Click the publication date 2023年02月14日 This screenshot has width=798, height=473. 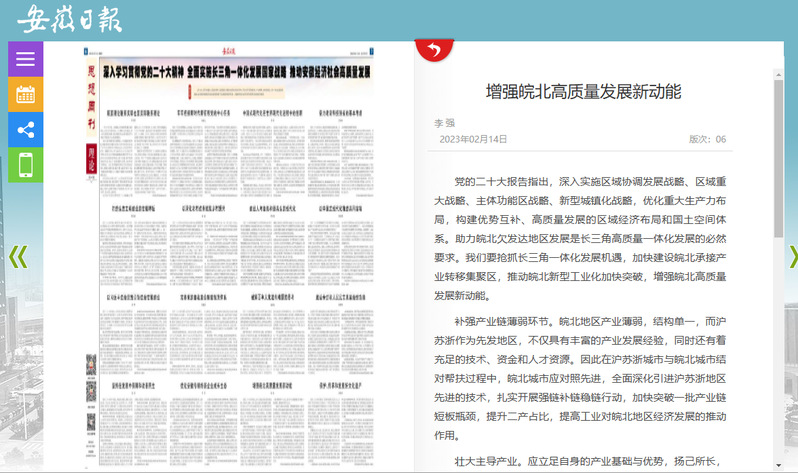click(474, 139)
